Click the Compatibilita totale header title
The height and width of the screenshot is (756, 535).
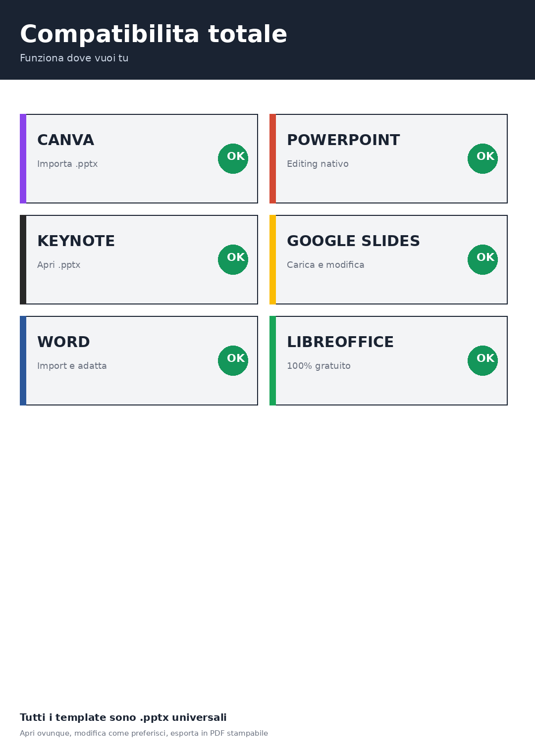pyautogui.click(x=154, y=35)
